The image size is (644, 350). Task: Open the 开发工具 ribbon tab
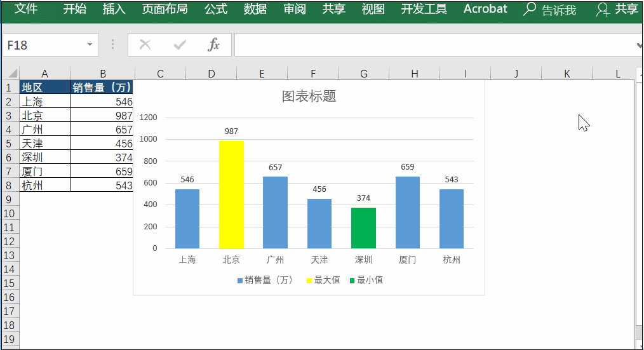(x=424, y=9)
